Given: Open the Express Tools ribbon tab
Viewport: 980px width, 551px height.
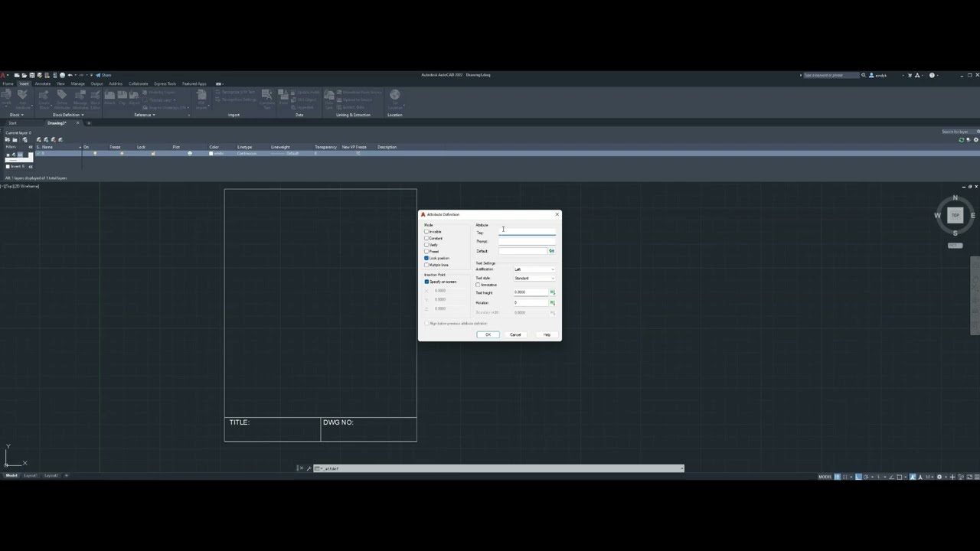Looking at the screenshot, I should [x=165, y=83].
